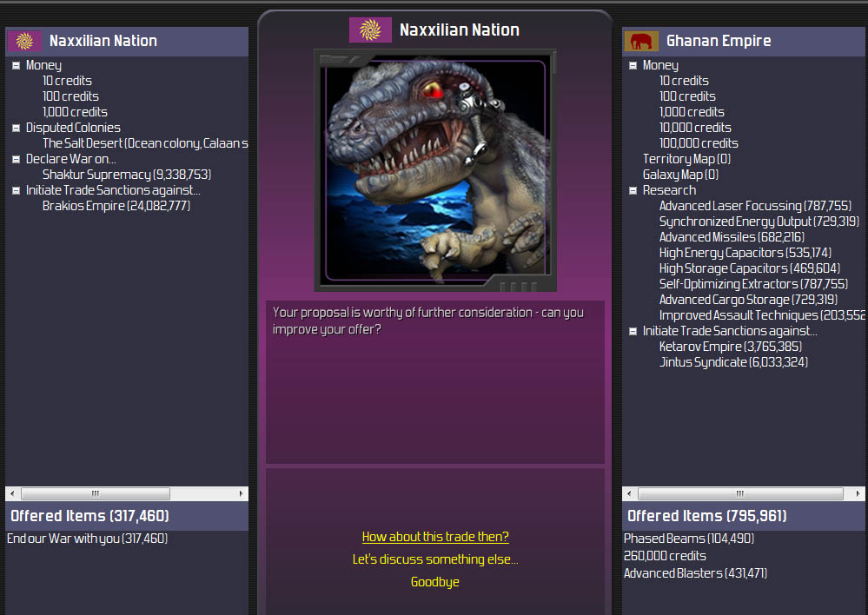Select Brakios Empire trade sanction item
This screenshot has width=868, height=615.
(116, 206)
